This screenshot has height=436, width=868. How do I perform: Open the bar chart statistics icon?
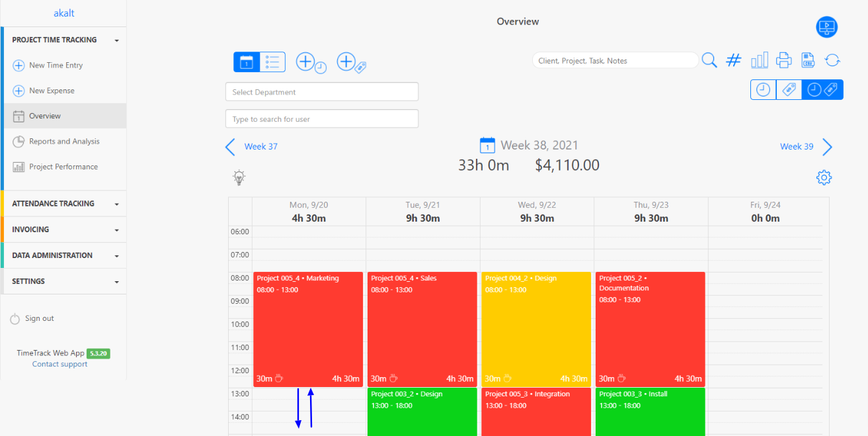(x=759, y=60)
